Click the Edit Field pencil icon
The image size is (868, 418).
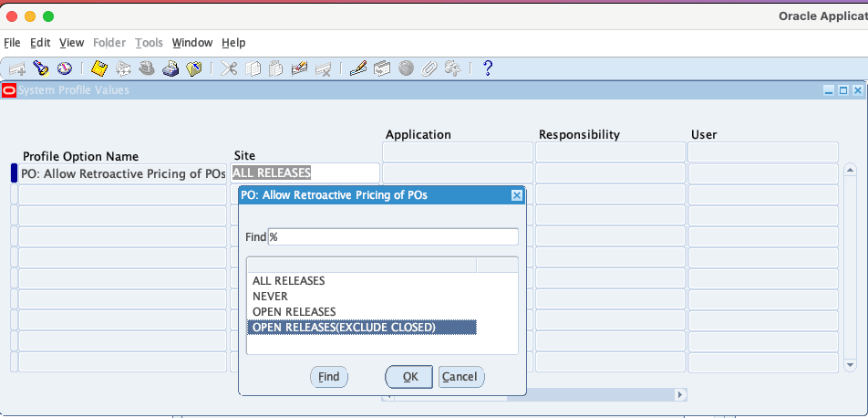357,68
